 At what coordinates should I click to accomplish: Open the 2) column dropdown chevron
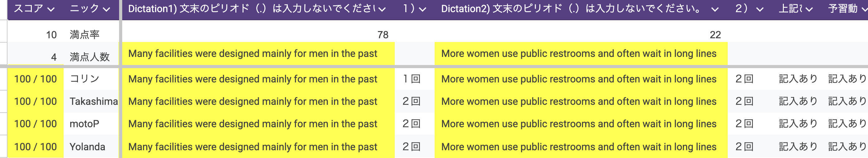tap(759, 9)
